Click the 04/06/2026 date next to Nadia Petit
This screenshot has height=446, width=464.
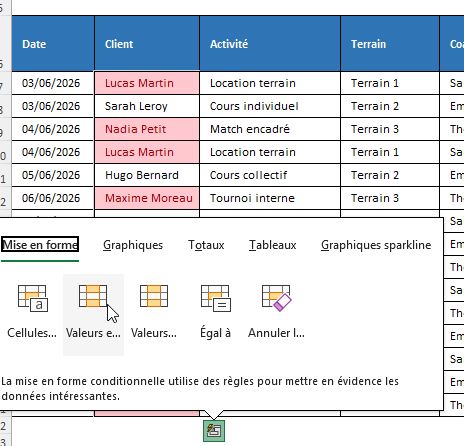point(53,129)
